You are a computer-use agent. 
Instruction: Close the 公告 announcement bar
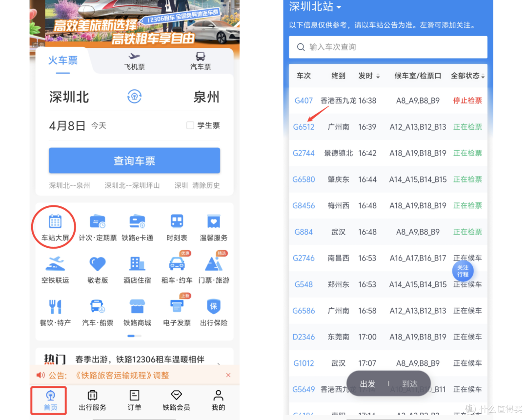click(228, 375)
